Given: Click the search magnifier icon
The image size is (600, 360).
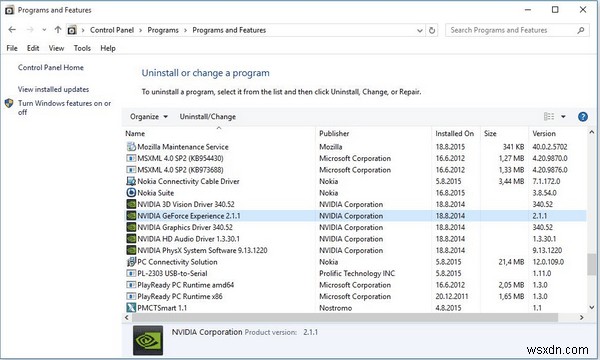Looking at the screenshot, I should tap(581, 30).
